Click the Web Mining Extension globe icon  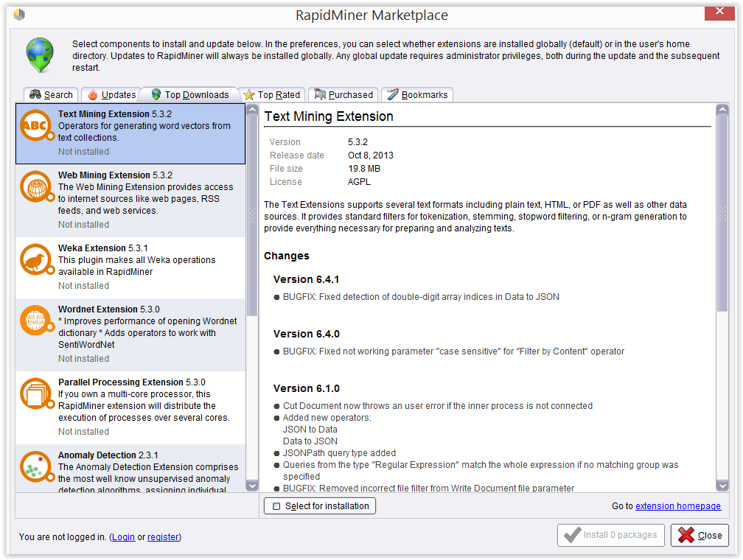click(x=37, y=186)
